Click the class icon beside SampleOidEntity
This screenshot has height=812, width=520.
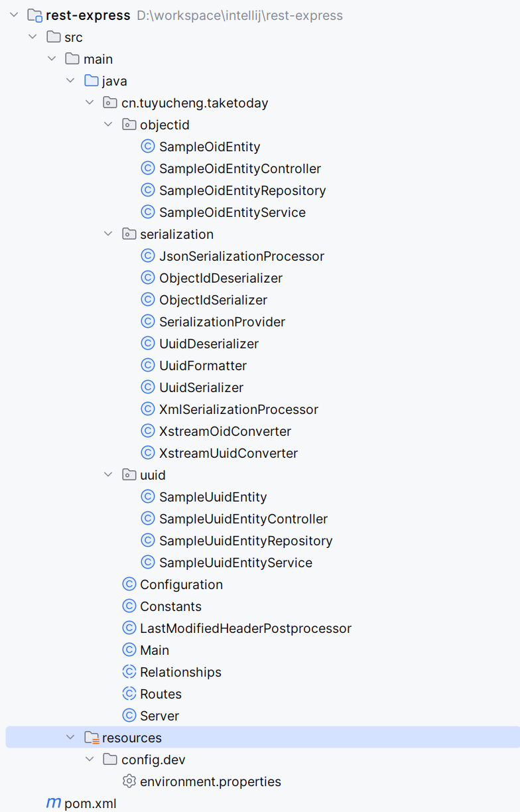[148, 147]
